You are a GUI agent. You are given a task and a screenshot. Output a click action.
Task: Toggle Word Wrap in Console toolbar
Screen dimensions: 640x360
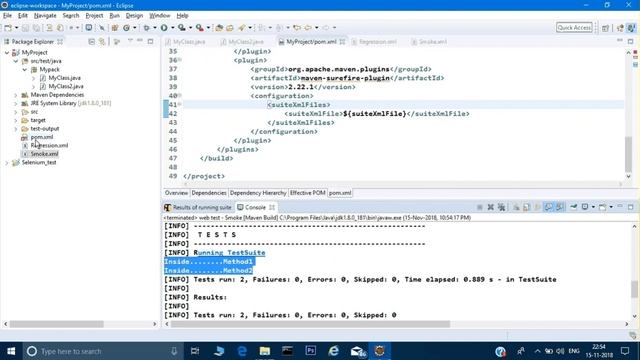pos(537,207)
